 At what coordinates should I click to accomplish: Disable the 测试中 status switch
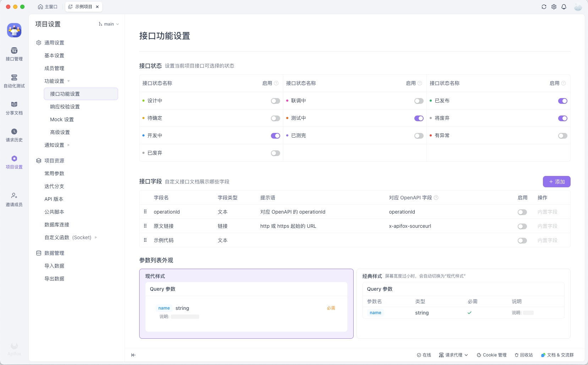point(419,118)
